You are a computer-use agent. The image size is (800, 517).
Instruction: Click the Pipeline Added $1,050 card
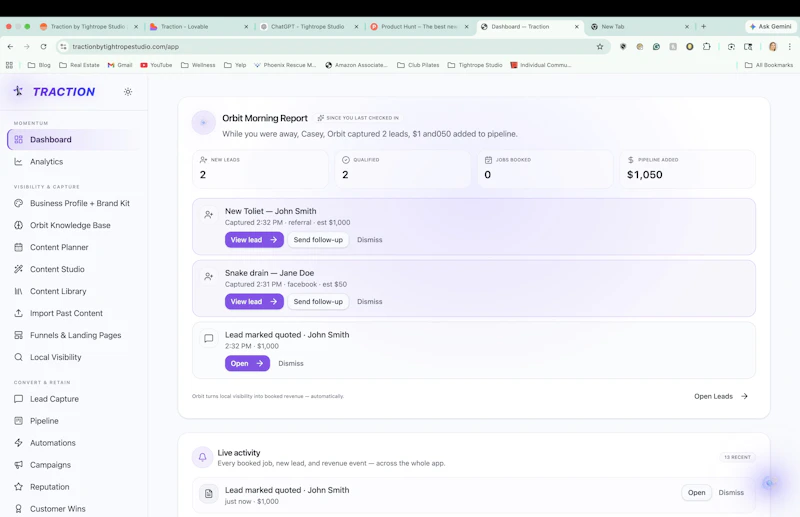687,169
